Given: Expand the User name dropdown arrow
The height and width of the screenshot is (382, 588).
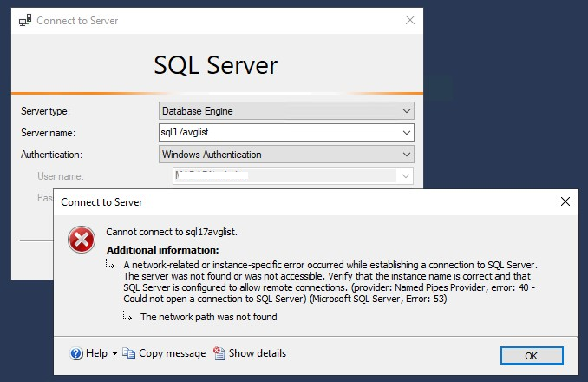Looking at the screenshot, I should point(405,176).
